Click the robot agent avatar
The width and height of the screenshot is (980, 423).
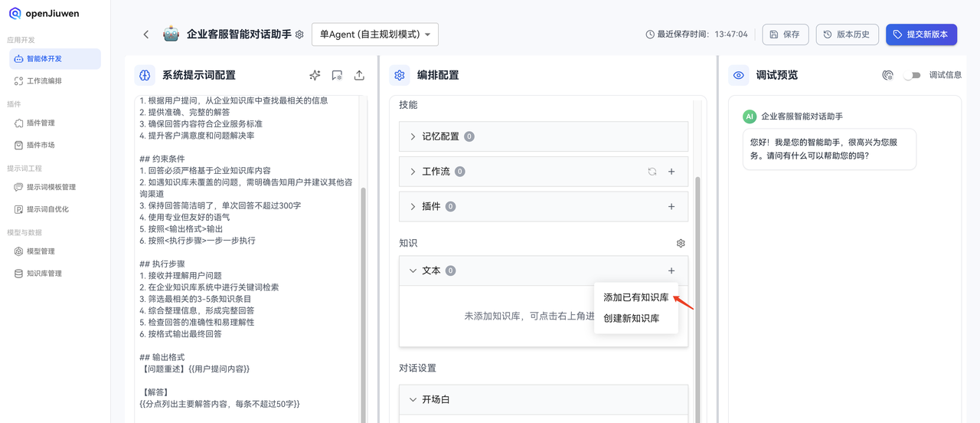click(171, 34)
